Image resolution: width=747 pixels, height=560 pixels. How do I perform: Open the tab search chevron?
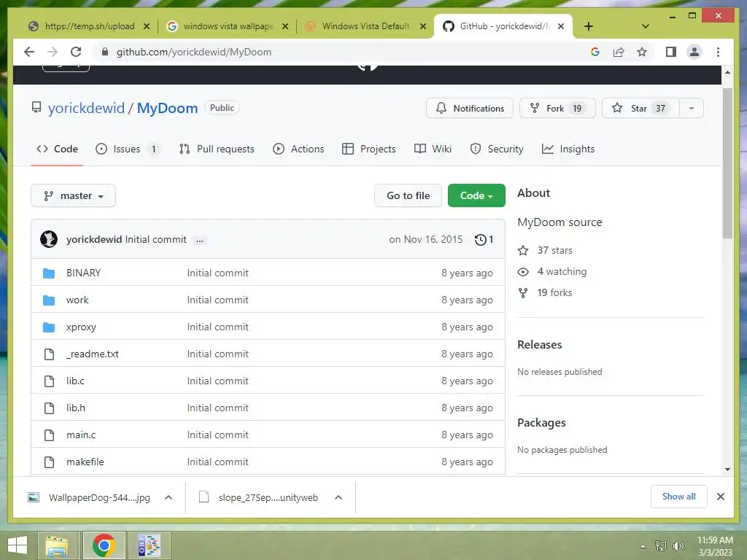pos(646,26)
